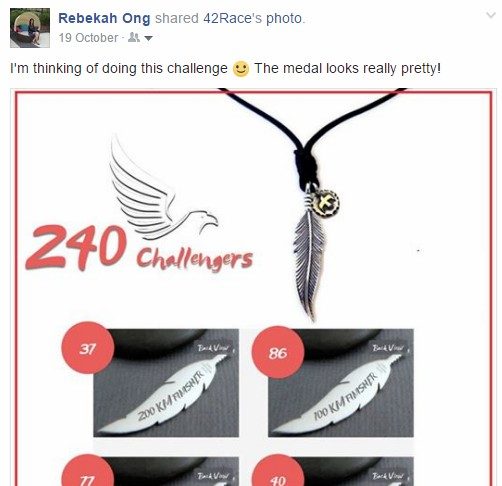Open the 200 KM Finisher medal image
Viewport: 502px width, 486px height.
coord(166,383)
